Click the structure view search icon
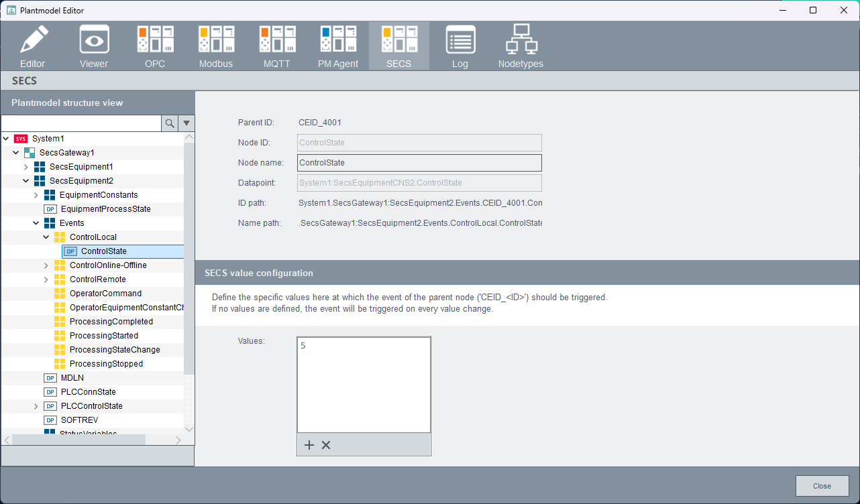The image size is (860, 504). tap(170, 123)
